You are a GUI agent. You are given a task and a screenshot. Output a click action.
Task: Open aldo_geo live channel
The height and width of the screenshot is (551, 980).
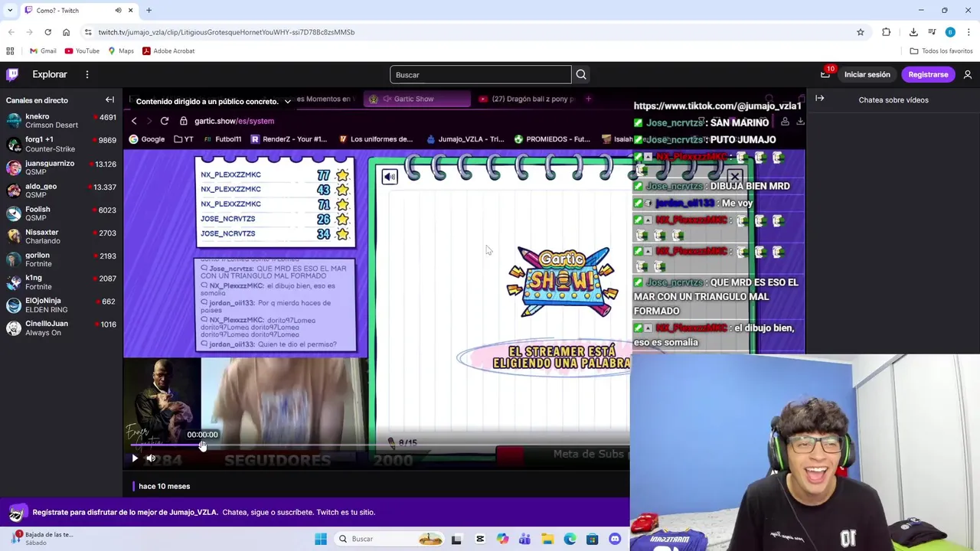[x=61, y=190]
